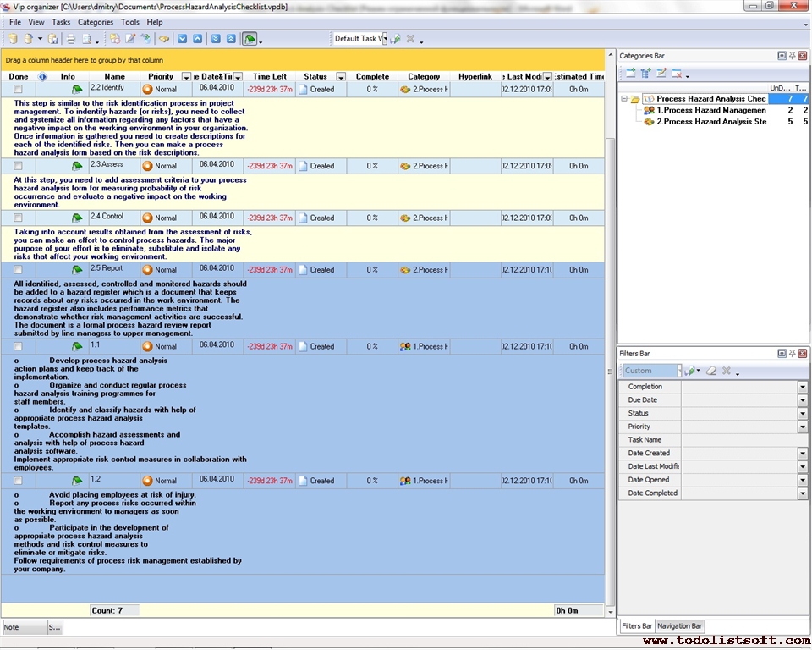Switch to the Navigation Bar tab
Screen dimensions: 812x650
680,626
